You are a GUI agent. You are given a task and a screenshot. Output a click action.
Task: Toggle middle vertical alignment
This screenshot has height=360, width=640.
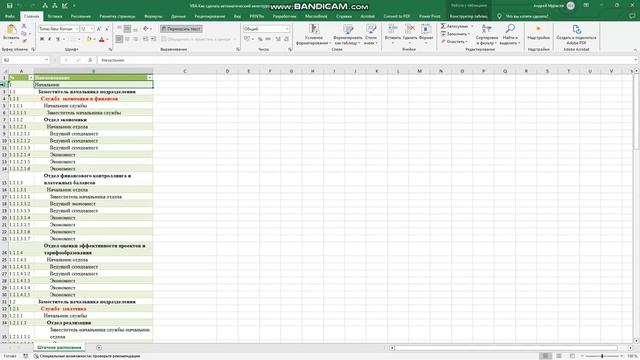coord(127,29)
